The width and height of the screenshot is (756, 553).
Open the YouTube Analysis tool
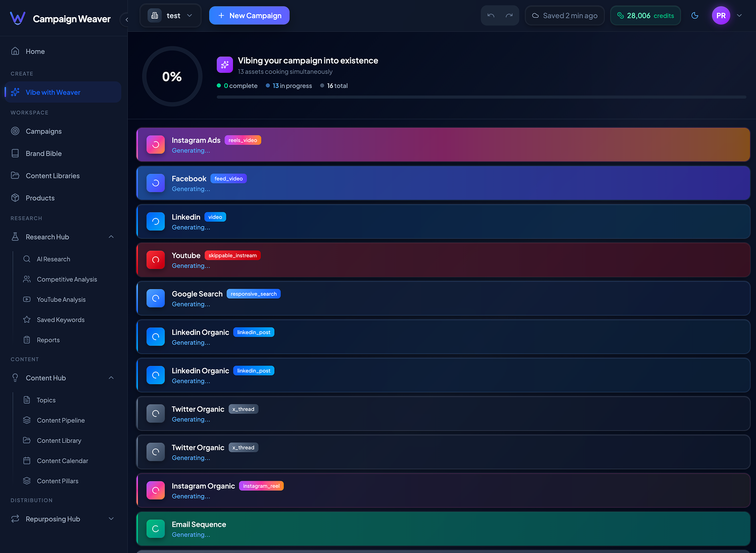pos(61,299)
